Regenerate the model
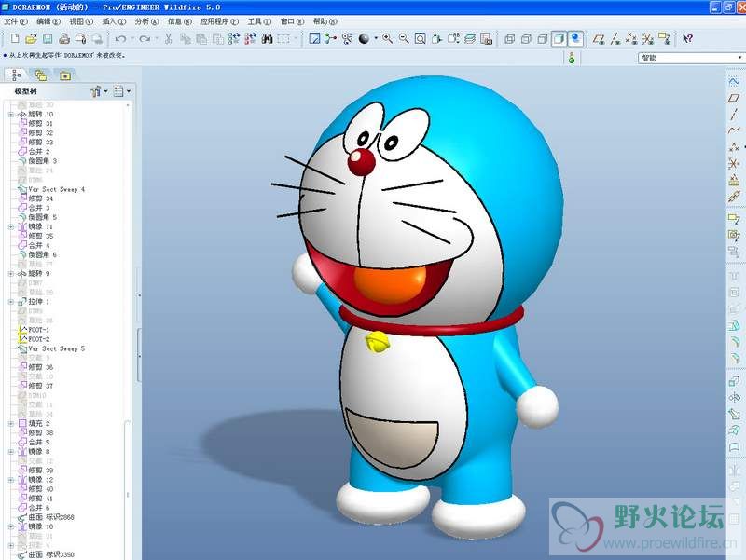The width and height of the screenshot is (746, 560). (x=234, y=39)
